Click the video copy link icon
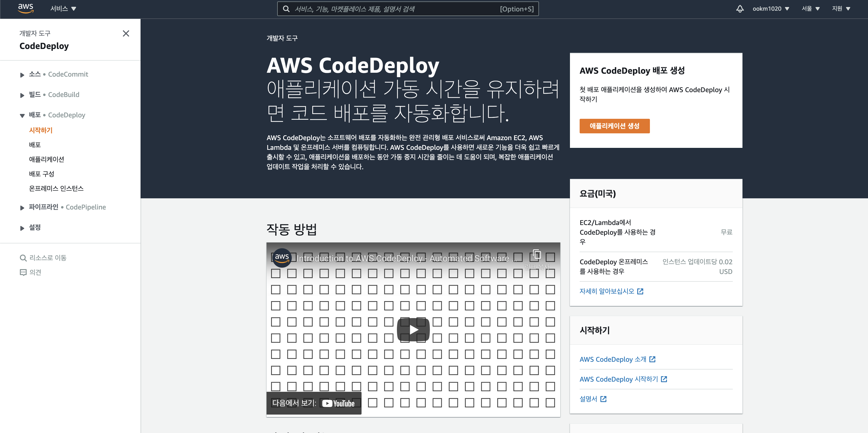868x433 pixels. point(537,255)
